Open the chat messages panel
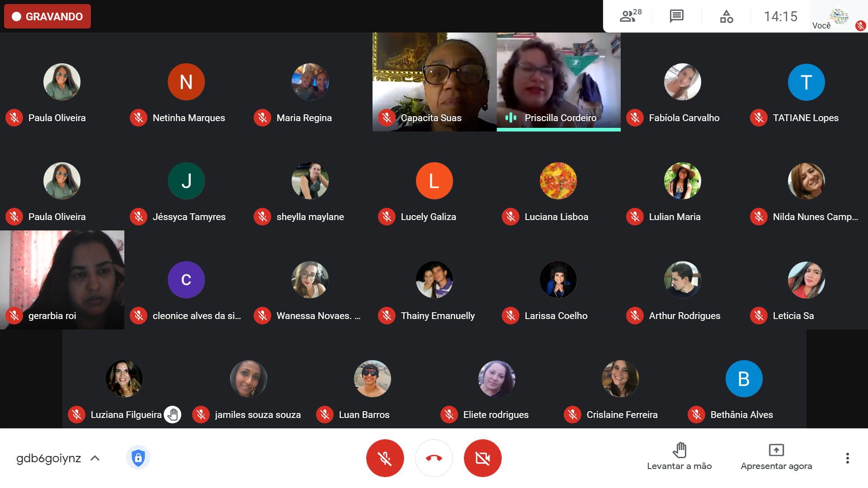 [676, 16]
